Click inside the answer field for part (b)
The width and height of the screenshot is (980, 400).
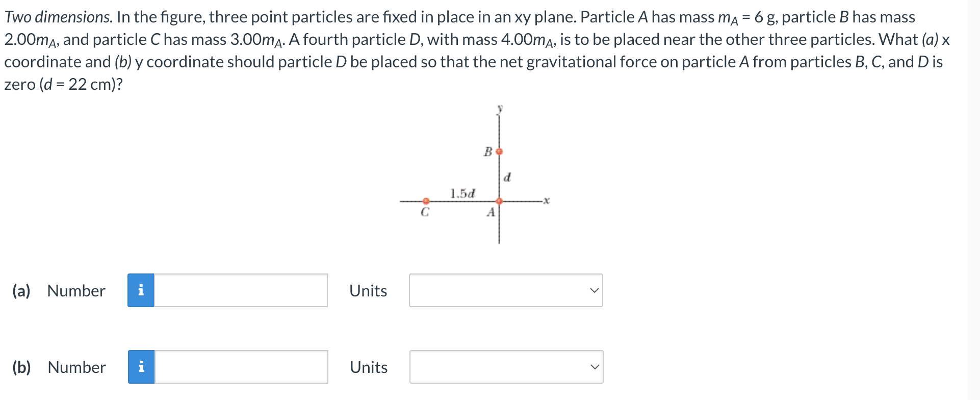(x=240, y=367)
